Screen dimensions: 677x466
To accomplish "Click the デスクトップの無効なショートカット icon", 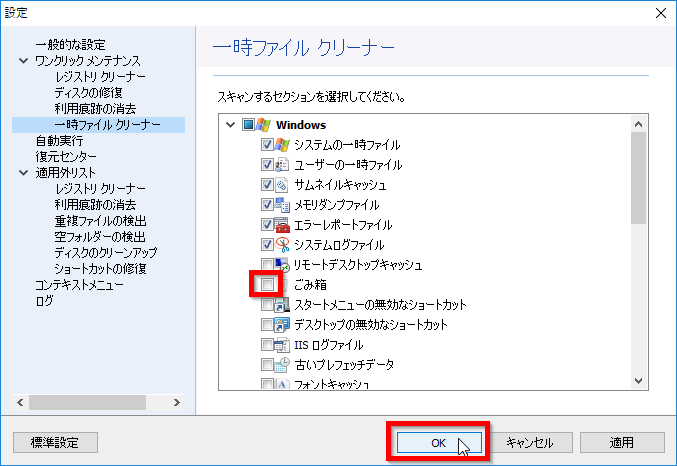I will (x=282, y=325).
